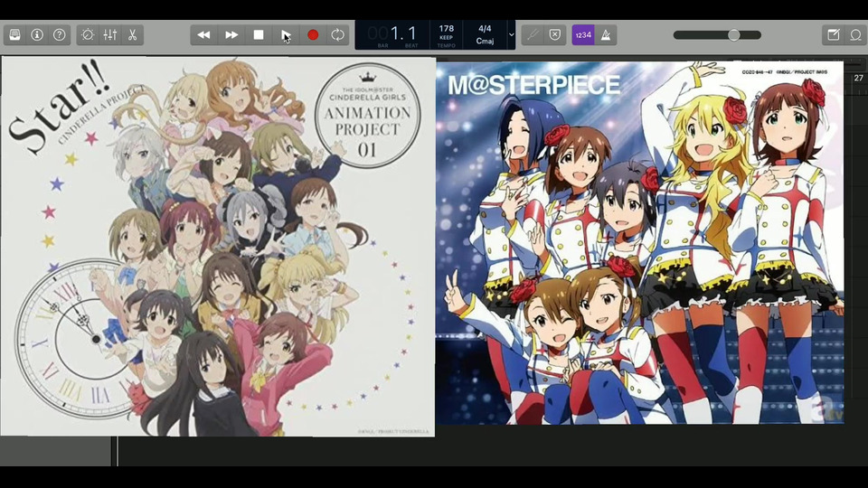
Task: Click the 4/4 time signature
Action: [x=485, y=28]
